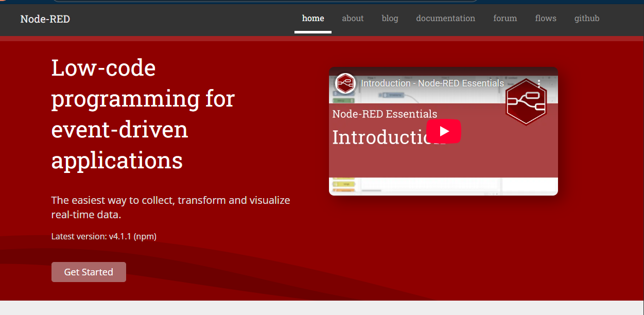
Task: Open the YouTube channel avatar on the video
Action: 345,83
